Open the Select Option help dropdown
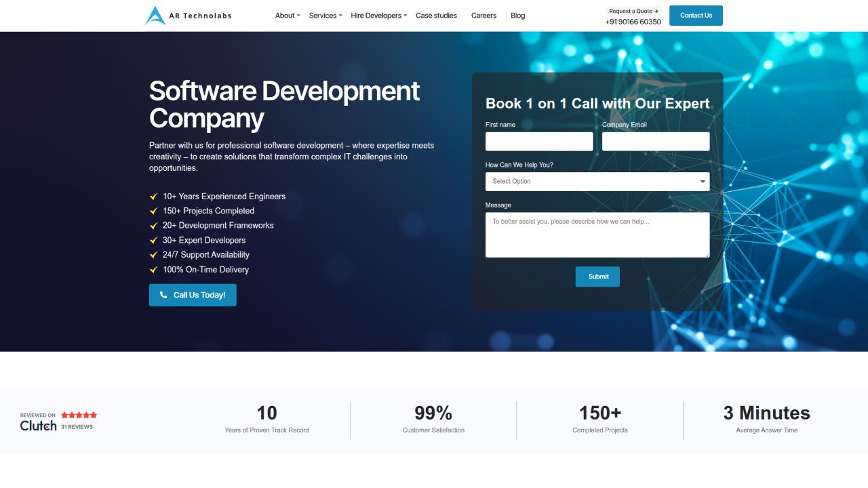The height and width of the screenshot is (488, 868). pos(597,182)
